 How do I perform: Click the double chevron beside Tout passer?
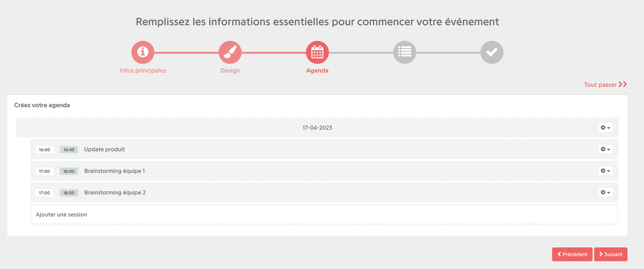[x=623, y=84]
